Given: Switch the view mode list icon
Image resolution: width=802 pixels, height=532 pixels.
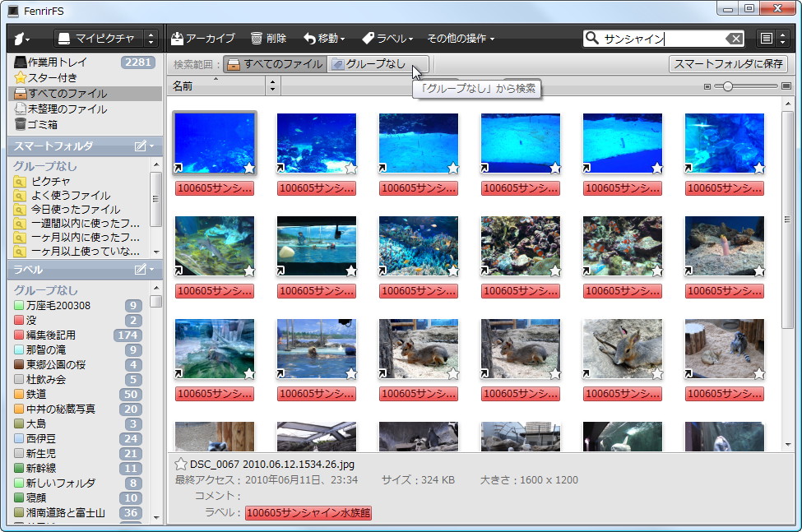Looking at the screenshot, I should 766,39.
